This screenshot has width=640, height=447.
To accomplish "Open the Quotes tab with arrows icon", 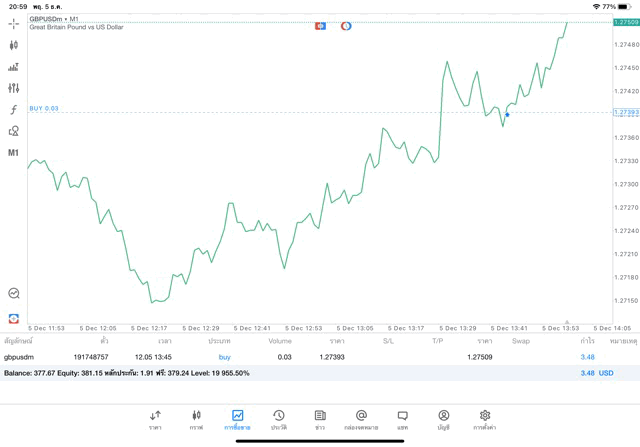I will [155, 419].
